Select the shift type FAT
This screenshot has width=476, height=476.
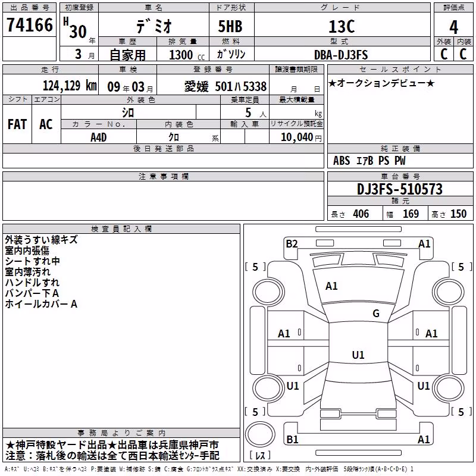[17, 124]
